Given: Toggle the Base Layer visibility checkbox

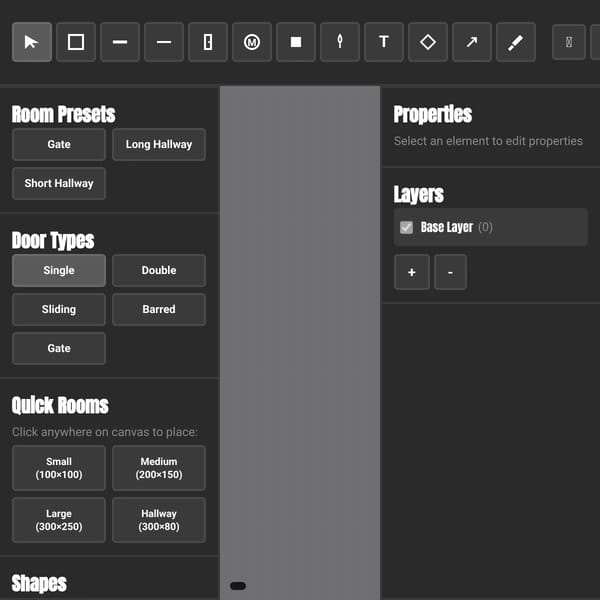Looking at the screenshot, I should coord(406,227).
